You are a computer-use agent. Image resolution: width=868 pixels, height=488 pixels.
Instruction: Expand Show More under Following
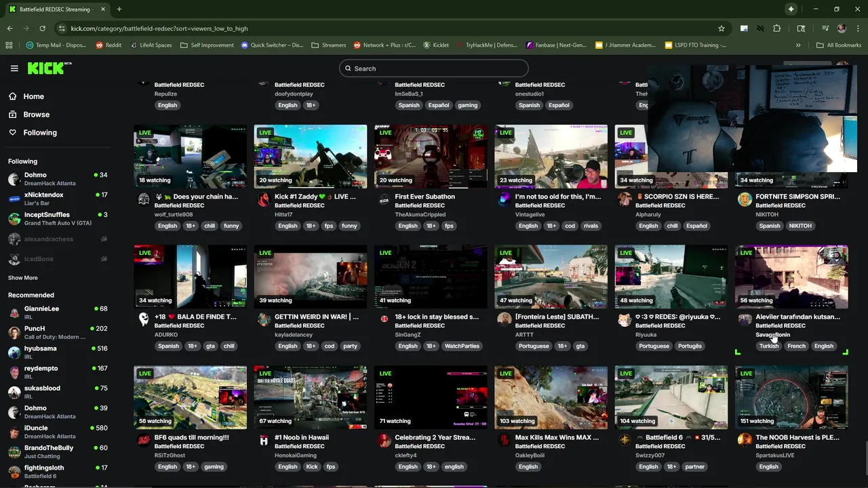click(x=23, y=278)
